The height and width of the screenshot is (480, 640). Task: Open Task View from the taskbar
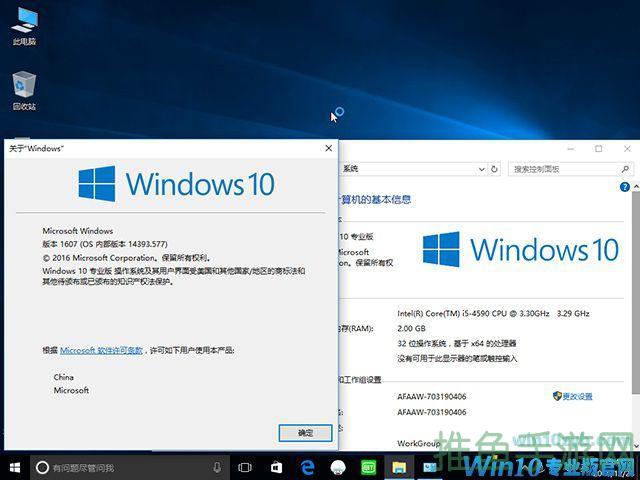244,467
